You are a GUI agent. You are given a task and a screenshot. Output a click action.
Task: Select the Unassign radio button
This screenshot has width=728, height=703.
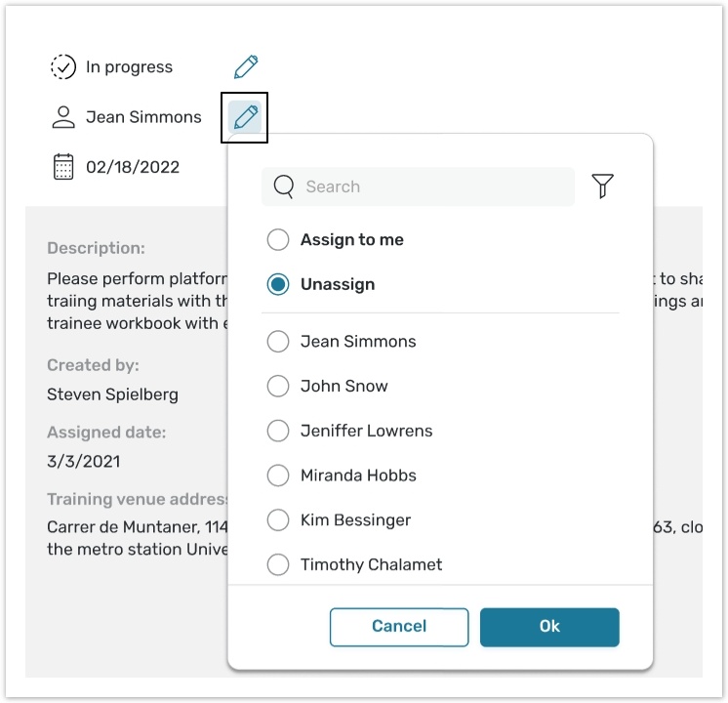278,285
